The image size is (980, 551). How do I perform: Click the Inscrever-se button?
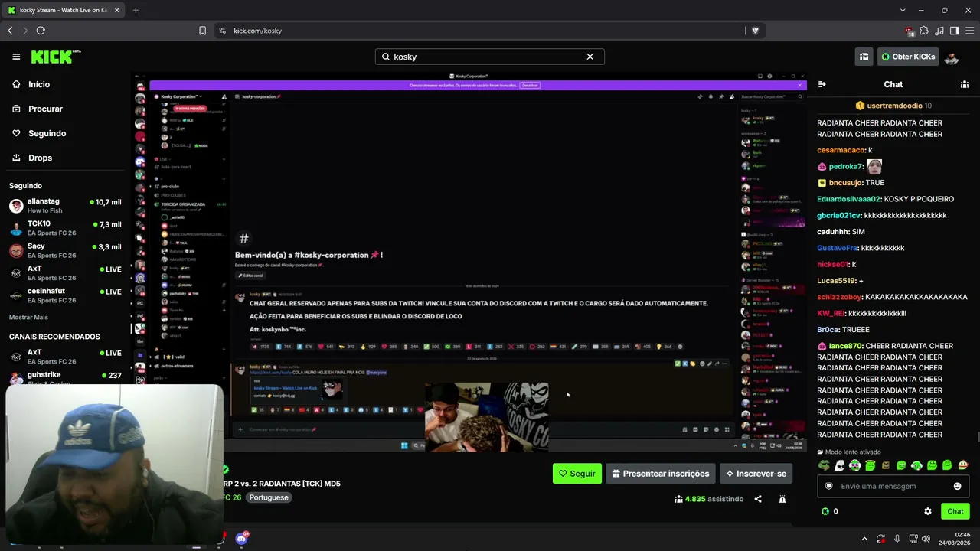tap(756, 474)
